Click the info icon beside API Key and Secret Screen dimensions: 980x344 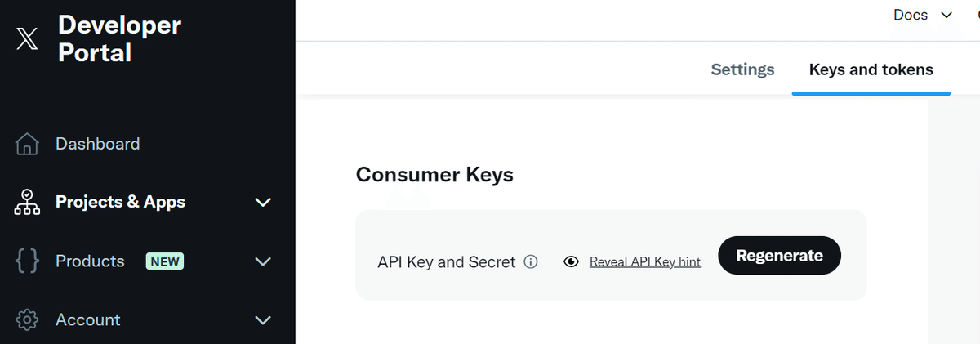(x=531, y=261)
